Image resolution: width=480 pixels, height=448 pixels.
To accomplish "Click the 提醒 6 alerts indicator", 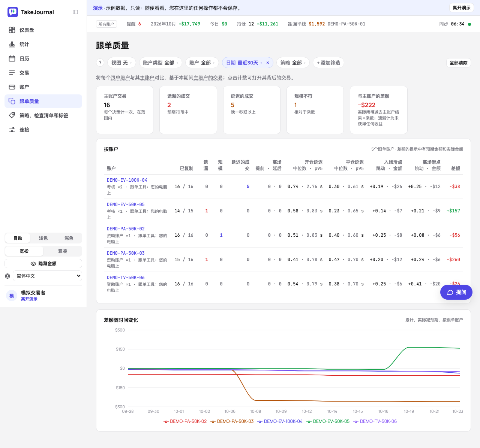I will [134, 24].
